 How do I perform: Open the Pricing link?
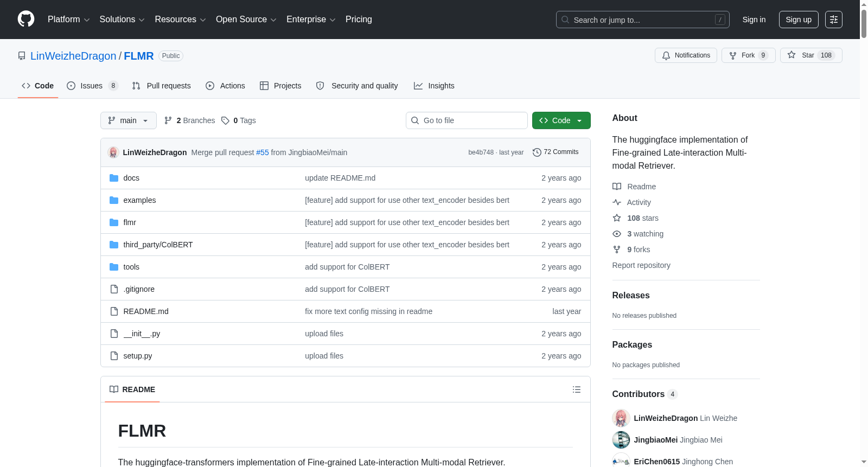coord(359,20)
